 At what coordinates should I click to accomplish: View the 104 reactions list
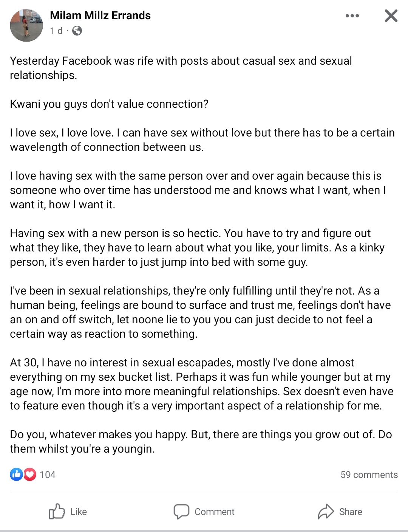tap(48, 475)
